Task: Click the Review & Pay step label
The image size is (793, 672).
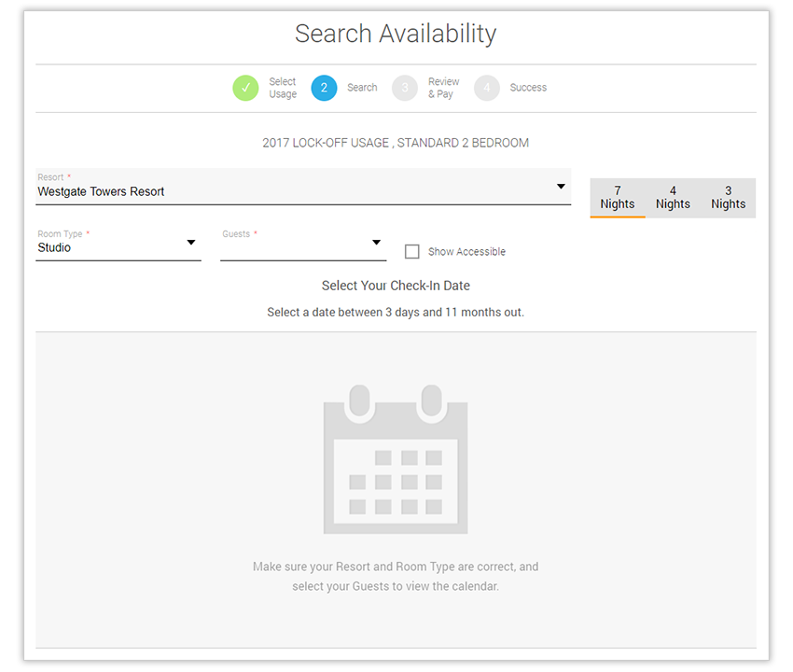Action: click(443, 88)
